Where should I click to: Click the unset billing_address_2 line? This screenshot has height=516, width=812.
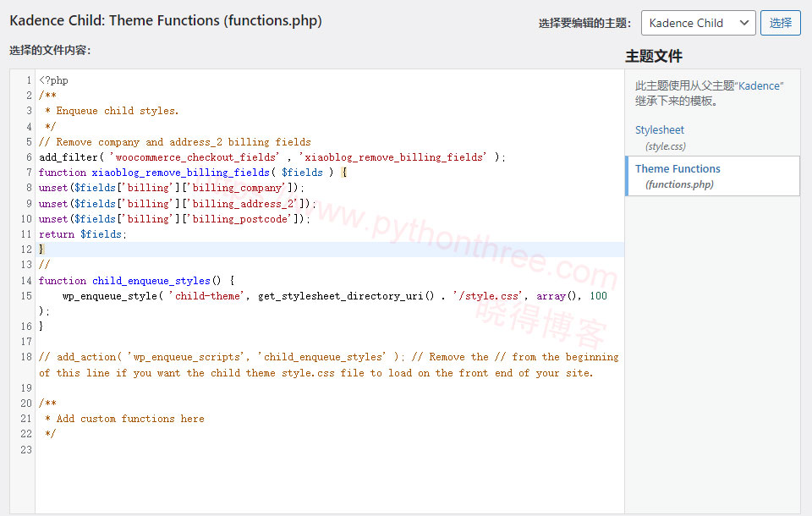tap(177, 204)
